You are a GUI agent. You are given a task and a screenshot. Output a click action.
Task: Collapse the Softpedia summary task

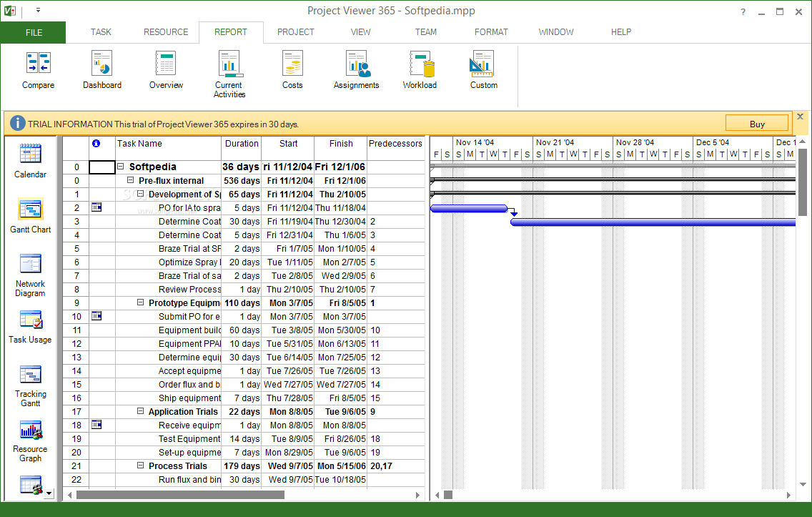point(121,167)
